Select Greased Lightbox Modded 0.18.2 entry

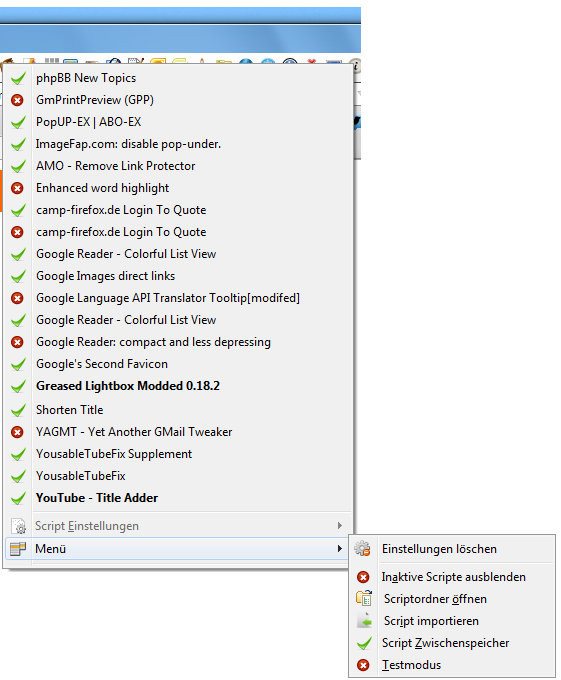point(178,386)
